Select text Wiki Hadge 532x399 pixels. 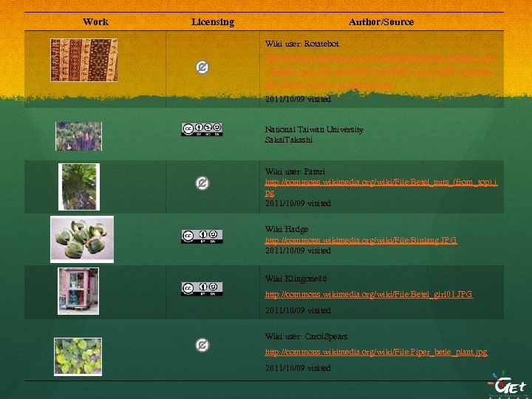(287, 229)
